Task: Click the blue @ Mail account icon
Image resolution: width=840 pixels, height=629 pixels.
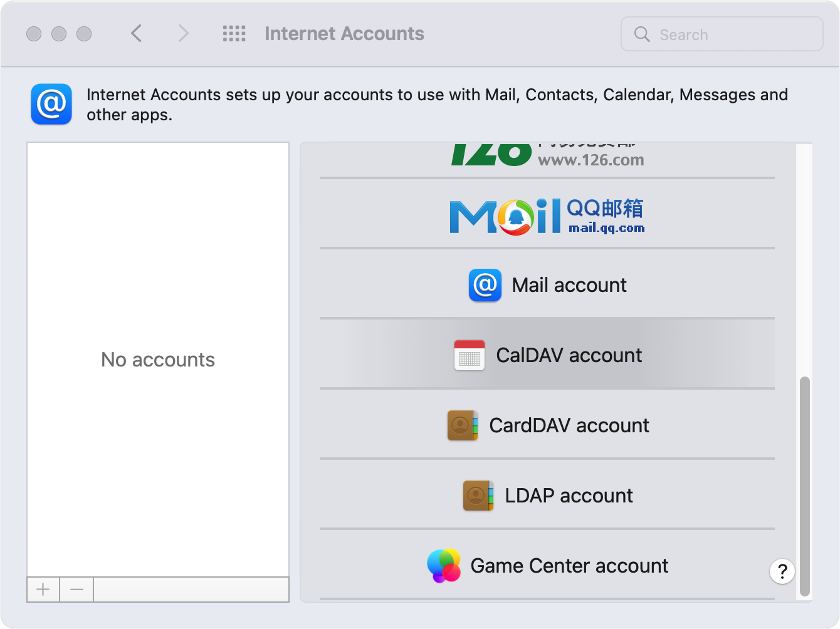Action: [485, 285]
